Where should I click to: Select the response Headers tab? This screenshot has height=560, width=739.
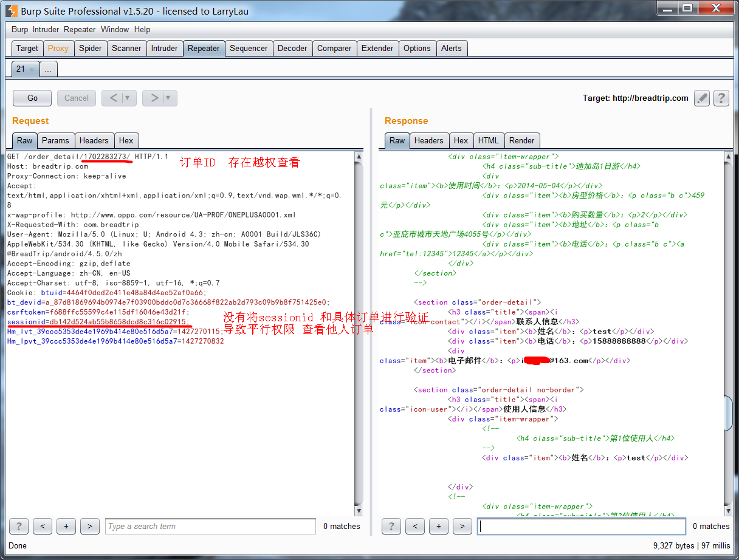(x=429, y=140)
